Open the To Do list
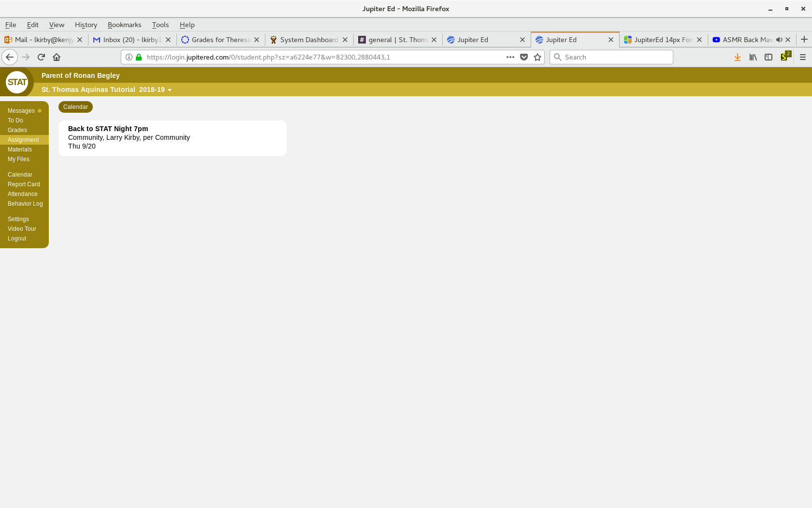The image size is (812, 508). click(x=15, y=120)
